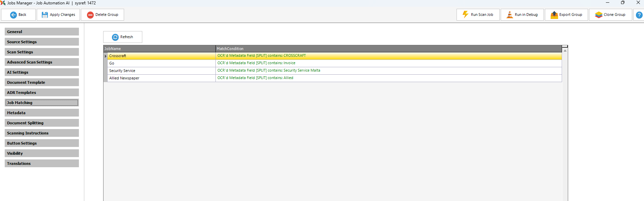The height and width of the screenshot is (201, 644).
Task: Sort by the JobName column header
Action: 159,49
